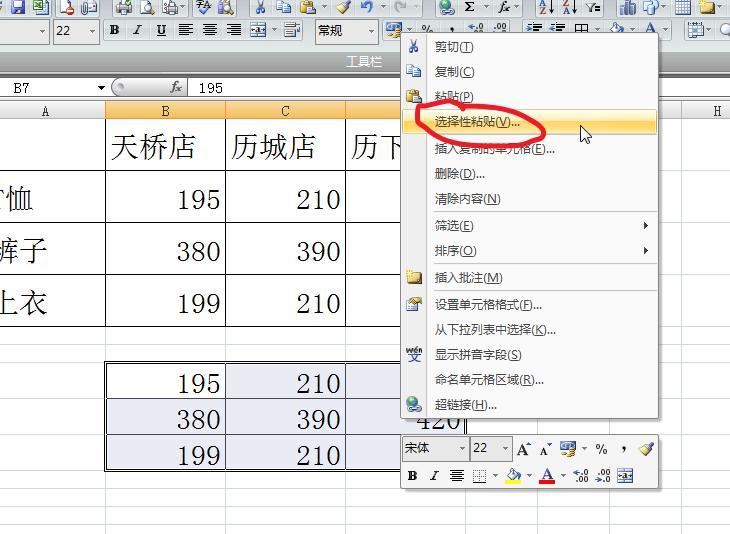Open the 常规 number format dropdown

tap(371, 31)
